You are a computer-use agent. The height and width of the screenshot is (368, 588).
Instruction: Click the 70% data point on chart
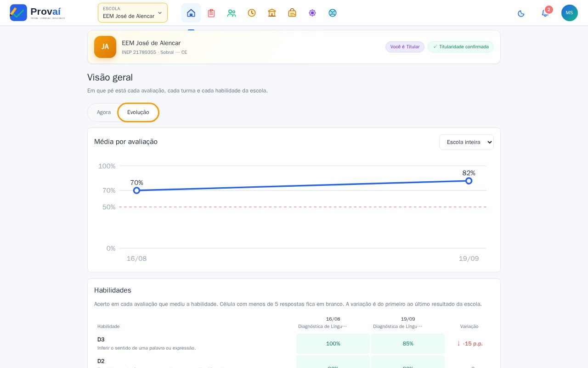coord(136,190)
